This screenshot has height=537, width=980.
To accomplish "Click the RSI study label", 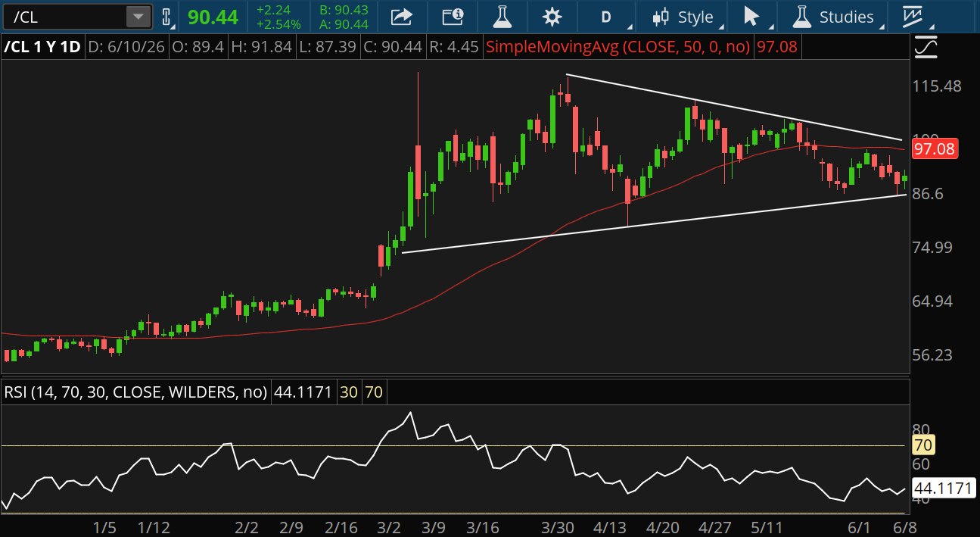I will 135,392.
